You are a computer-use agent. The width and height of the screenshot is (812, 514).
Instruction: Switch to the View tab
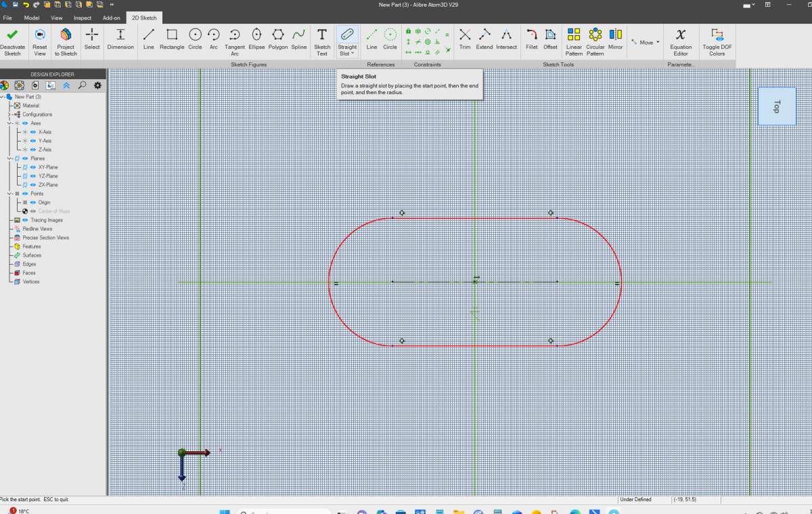click(57, 18)
